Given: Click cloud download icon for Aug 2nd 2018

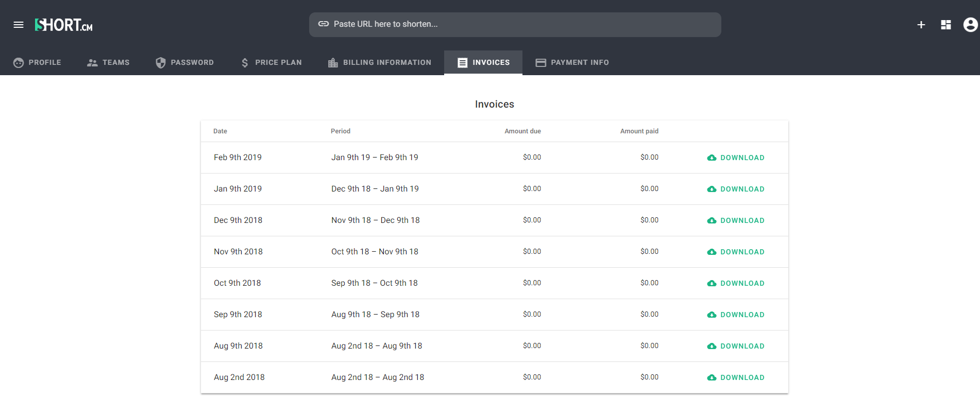Looking at the screenshot, I should (x=712, y=377).
